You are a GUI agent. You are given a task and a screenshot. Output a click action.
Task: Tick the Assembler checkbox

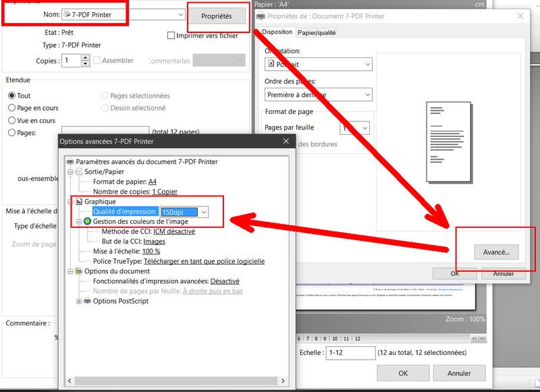(97, 60)
